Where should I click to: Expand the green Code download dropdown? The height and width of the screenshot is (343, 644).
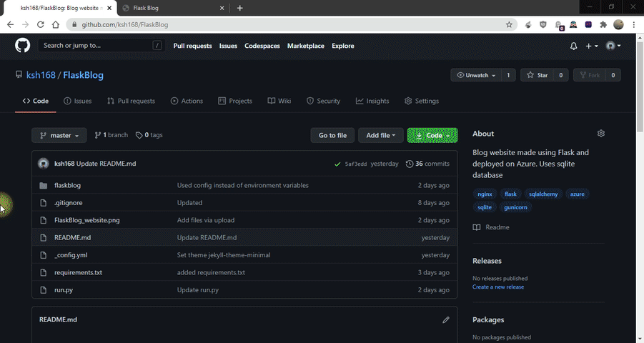(x=432, y=135)
